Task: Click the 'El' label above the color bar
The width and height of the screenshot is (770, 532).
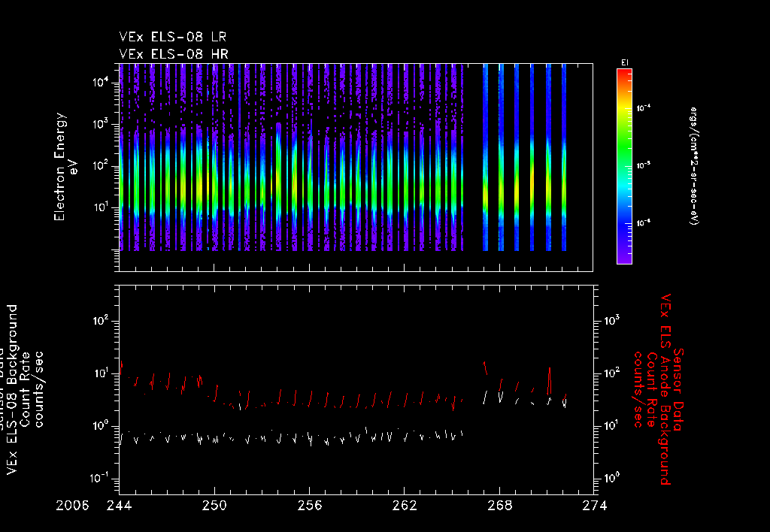Action: click(x=625, y=63)
